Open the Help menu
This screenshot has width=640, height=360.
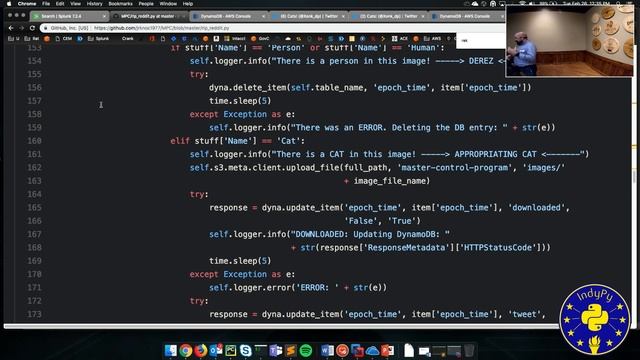(x=188, y=4)
